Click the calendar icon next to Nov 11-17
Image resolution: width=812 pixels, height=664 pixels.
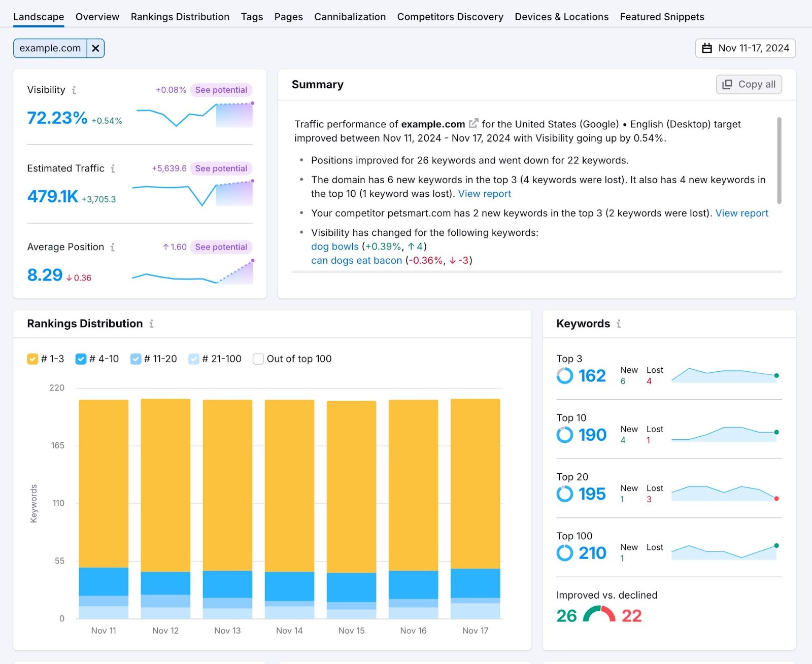coord(706,48)
